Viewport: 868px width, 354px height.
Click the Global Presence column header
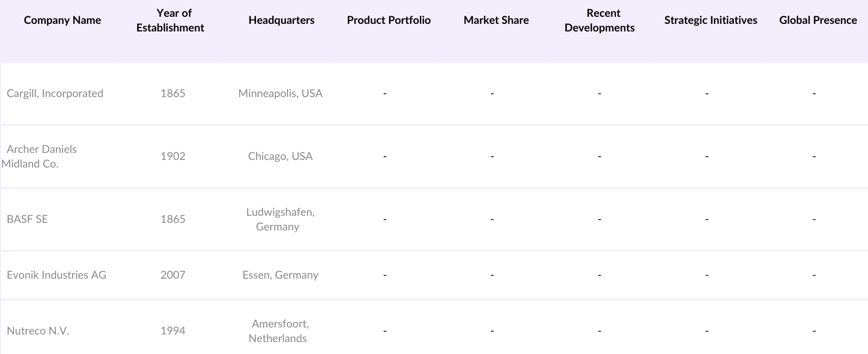(818, 21)
